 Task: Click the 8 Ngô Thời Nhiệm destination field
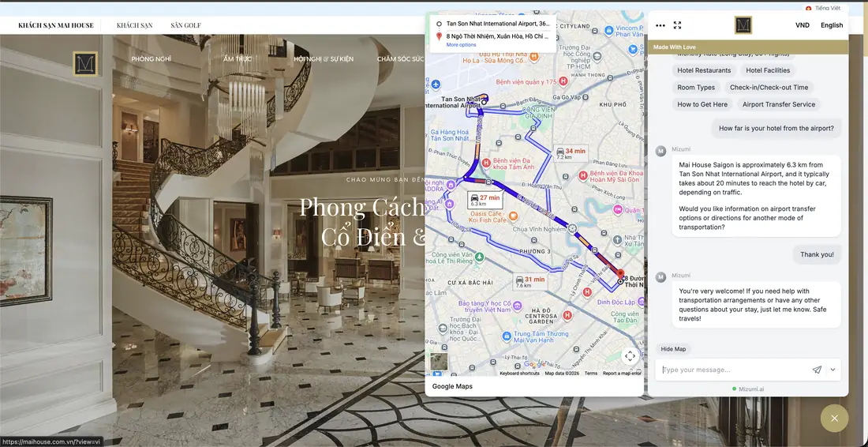pos(496,36)
